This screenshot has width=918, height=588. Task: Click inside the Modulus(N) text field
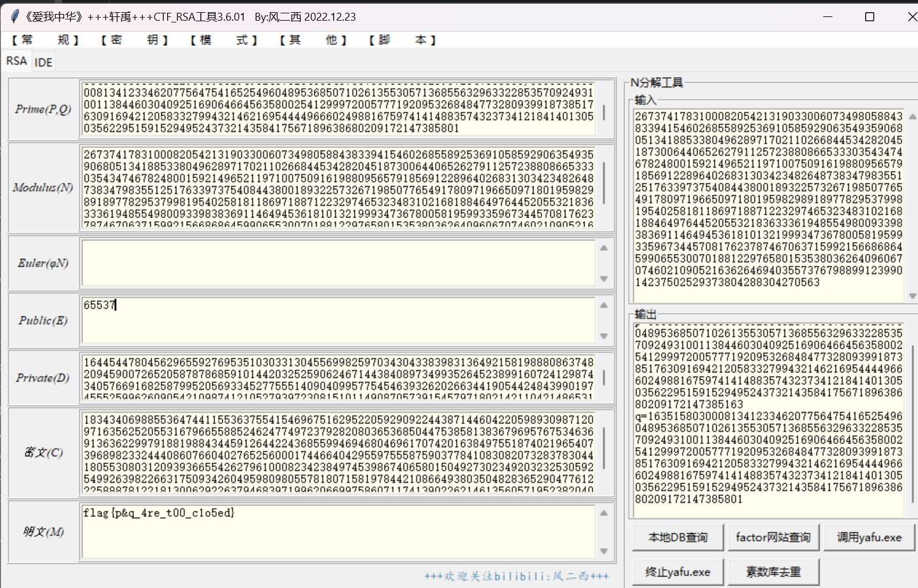tap(338, 187)
